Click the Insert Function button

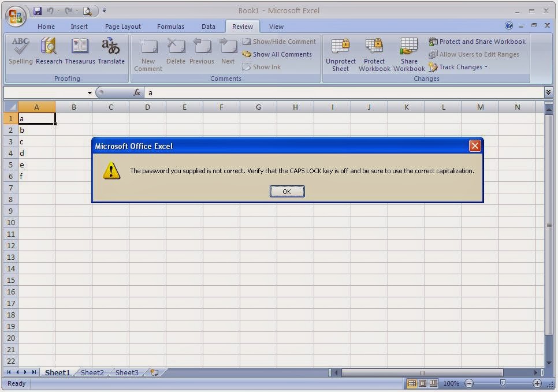click(137, 92)
